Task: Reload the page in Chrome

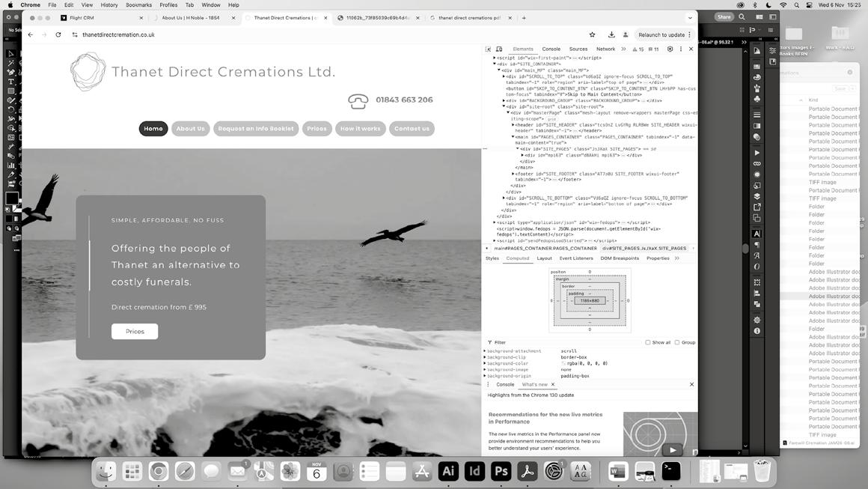Action: pyautogui.click(x=58, y=34)
